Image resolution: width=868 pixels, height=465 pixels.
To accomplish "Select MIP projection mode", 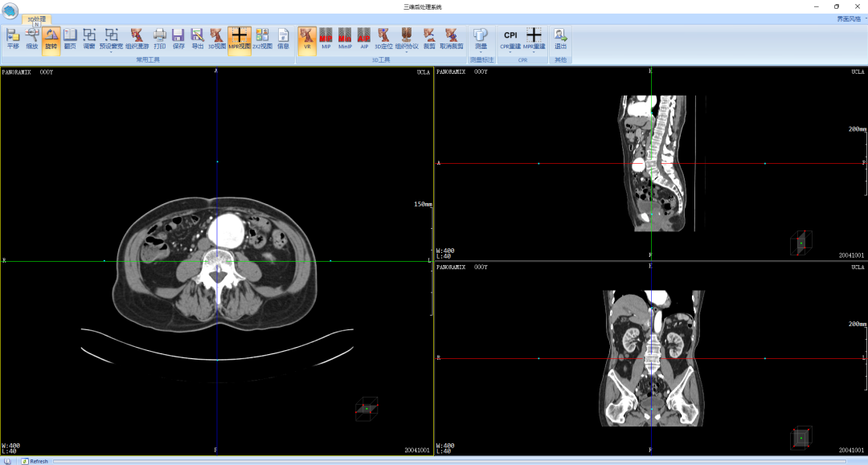I will coord(326,39).
